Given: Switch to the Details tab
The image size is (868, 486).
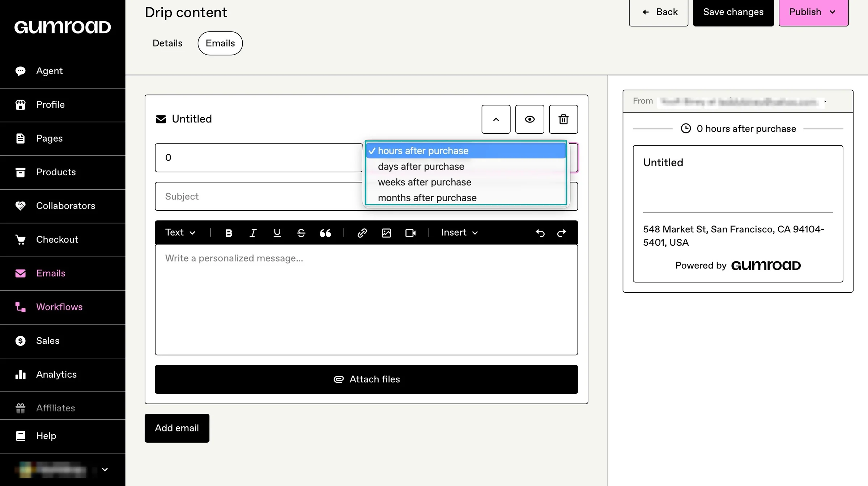Looking at the screenshot, I should coord(167,43).
